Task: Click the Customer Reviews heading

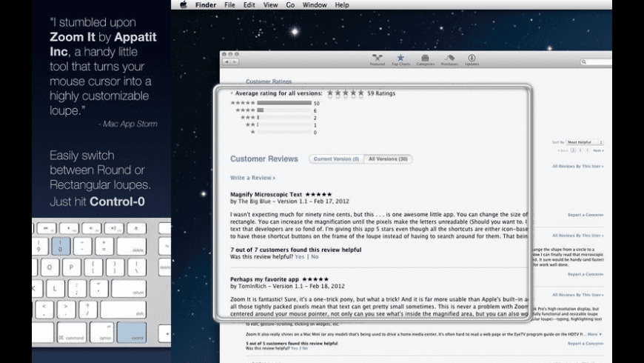Action: point(264,159)
